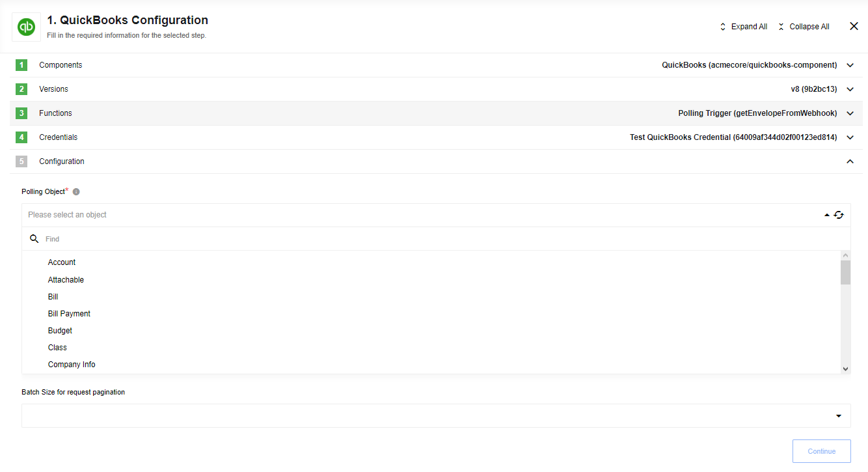Viewport: 868px width, 472px height.
Task: Select Bill from the object list
Action: tap(53, 297)
